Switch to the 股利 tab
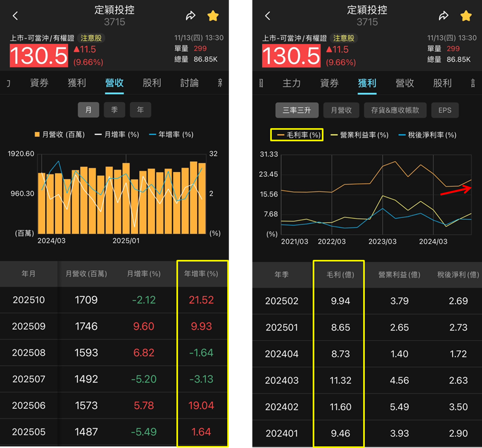The width and height of the screenshot is (482, 448). [151, 83]
